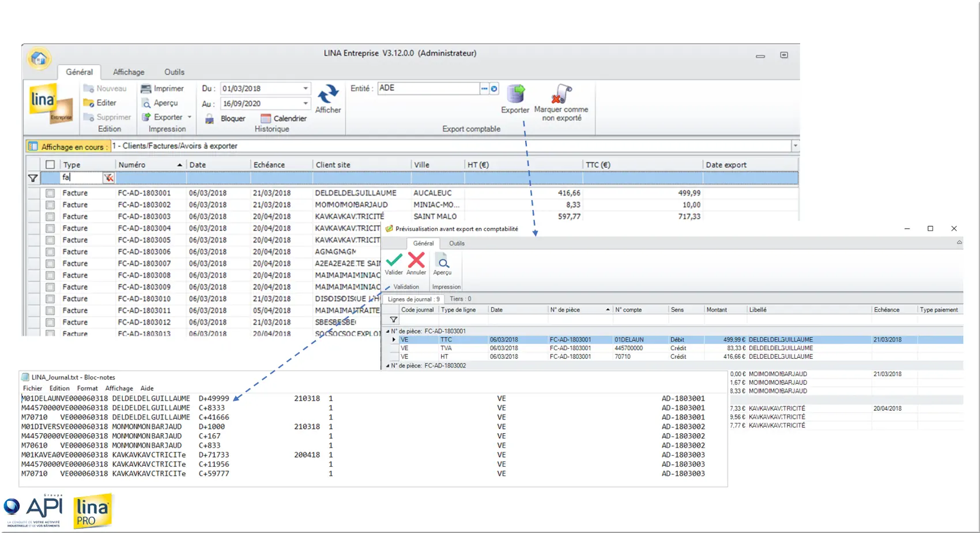Screen dimensions: 980x533
Task: Click Aperçu magnifier icon in preview window
Action: point(442,261)
